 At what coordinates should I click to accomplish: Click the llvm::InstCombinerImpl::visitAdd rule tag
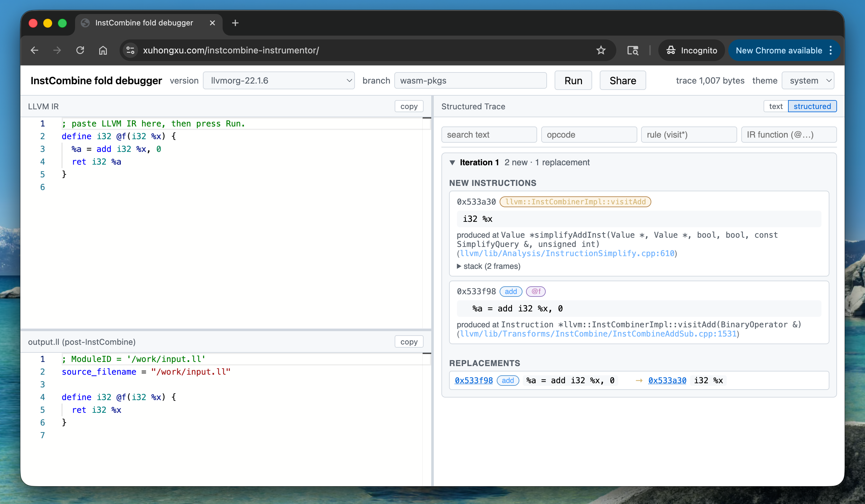click(575, 202)
